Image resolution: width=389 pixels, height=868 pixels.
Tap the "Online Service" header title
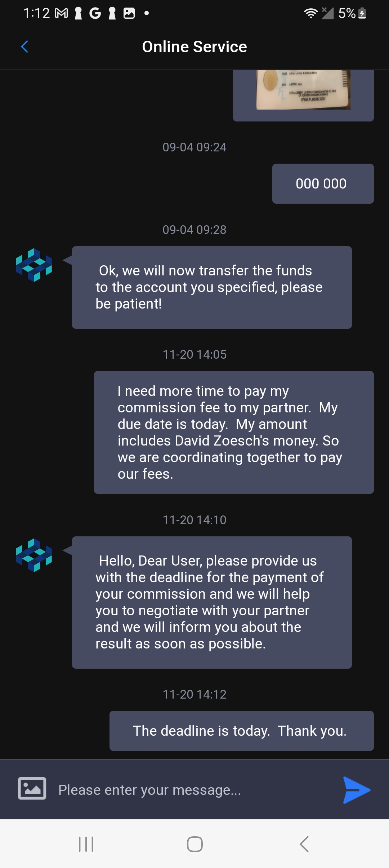pos(194,47)
